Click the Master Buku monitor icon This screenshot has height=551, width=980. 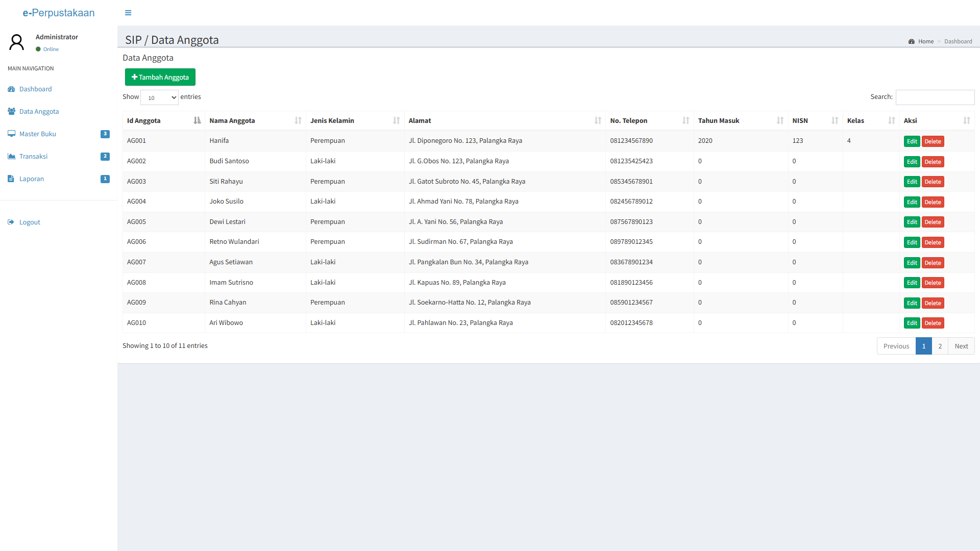coord(11,134)
